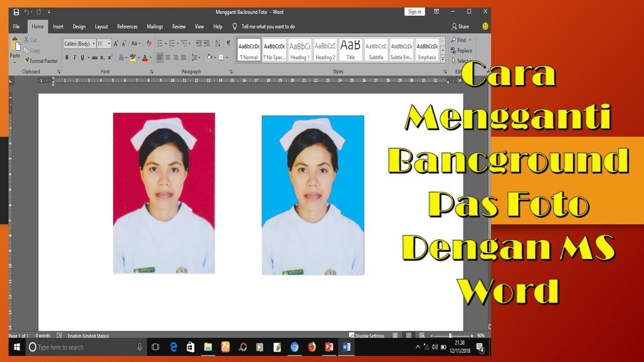644x362 pixels.
Task: Decrease paragraph indent
Action: pos(199,44)
